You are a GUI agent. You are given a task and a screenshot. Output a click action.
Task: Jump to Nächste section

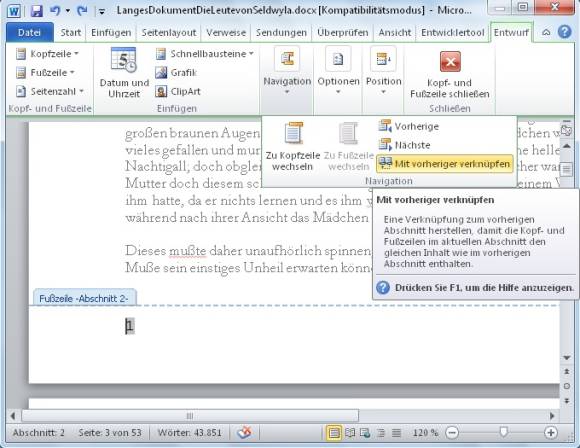click(x=404, y=145)
